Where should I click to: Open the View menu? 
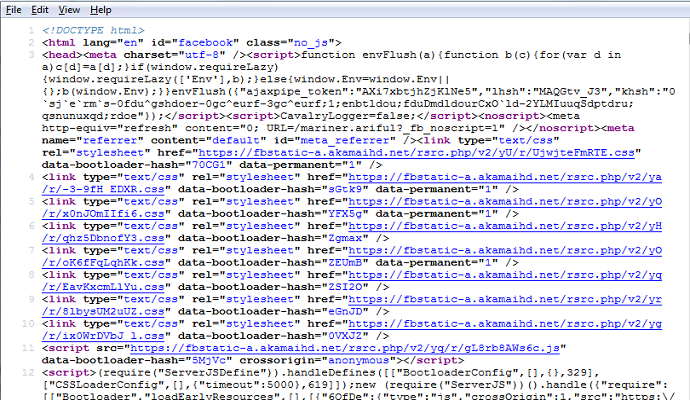(69, 9)
